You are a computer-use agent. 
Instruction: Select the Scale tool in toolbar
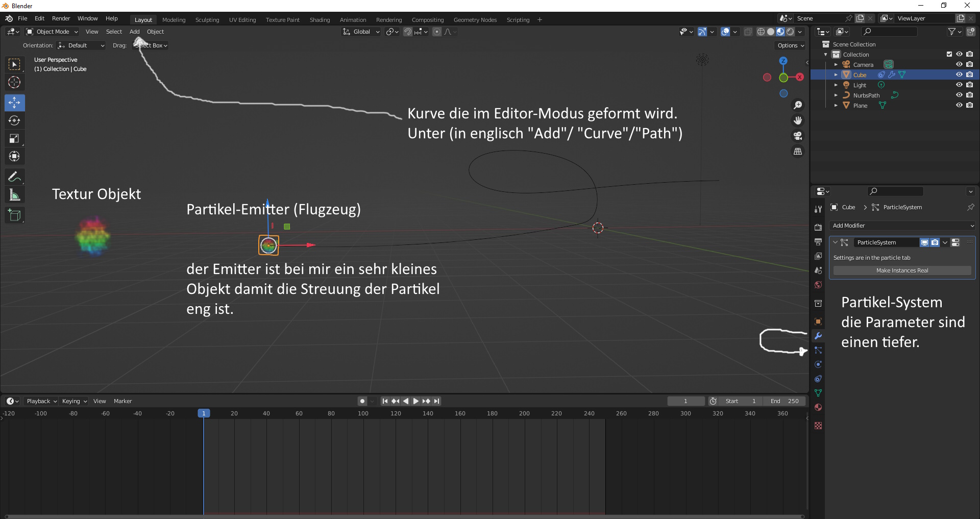click(14, 139)
